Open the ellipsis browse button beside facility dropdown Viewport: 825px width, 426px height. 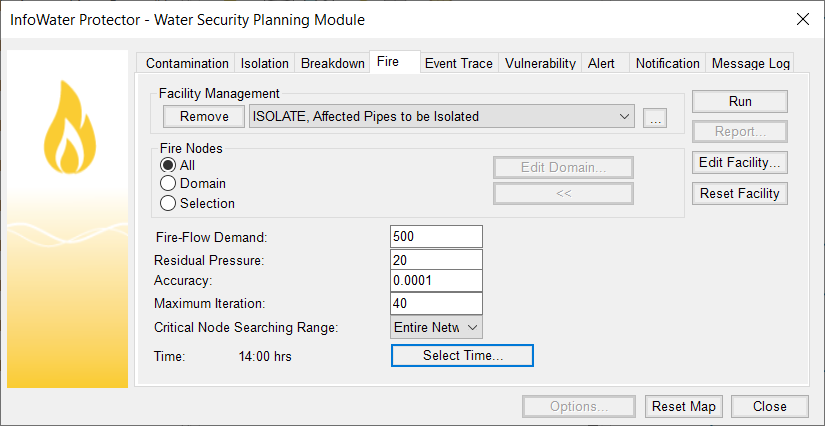coord(655,117)
